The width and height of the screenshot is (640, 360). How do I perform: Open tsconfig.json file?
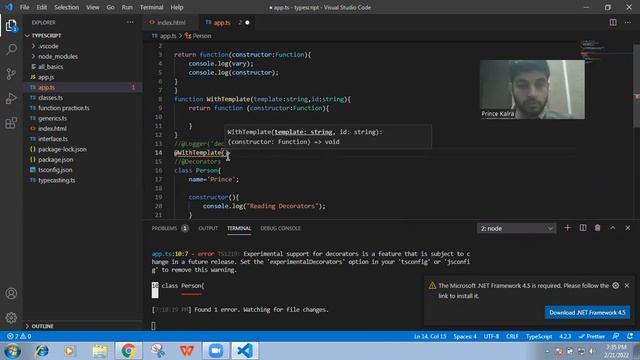pyautogui.click(x=55, y=170)
